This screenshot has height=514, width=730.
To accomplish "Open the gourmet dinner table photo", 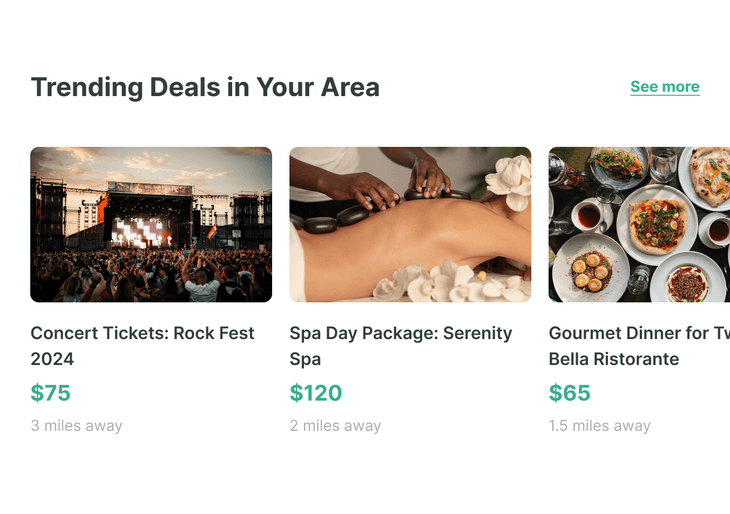I will click(640, 224).
